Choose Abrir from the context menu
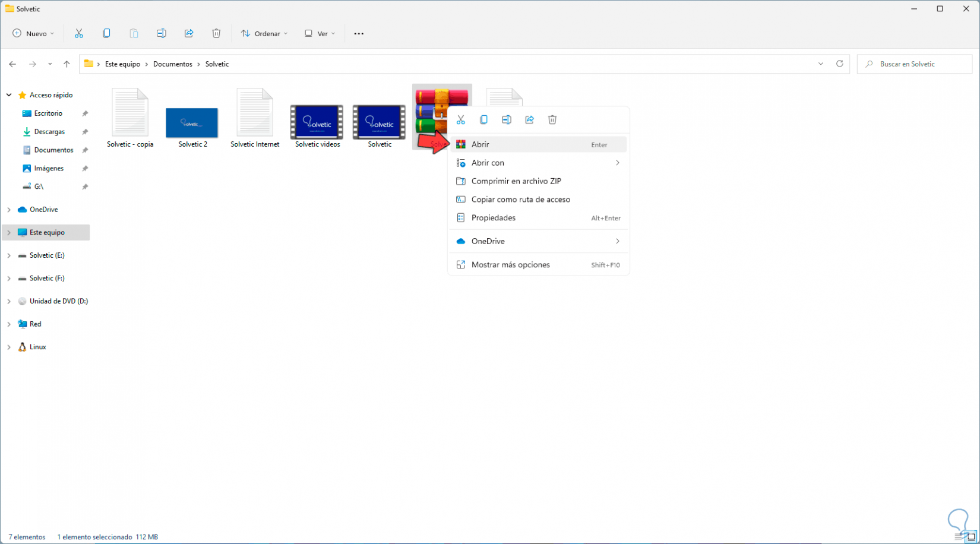This screenshot has width=980, height=544. click(538, 144)
